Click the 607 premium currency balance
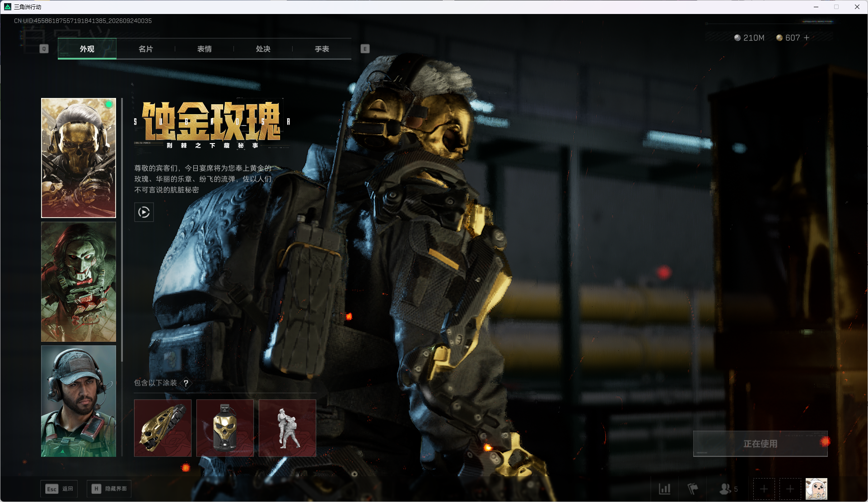The width and height of the screenshot is (868, 502). [788, 38]
